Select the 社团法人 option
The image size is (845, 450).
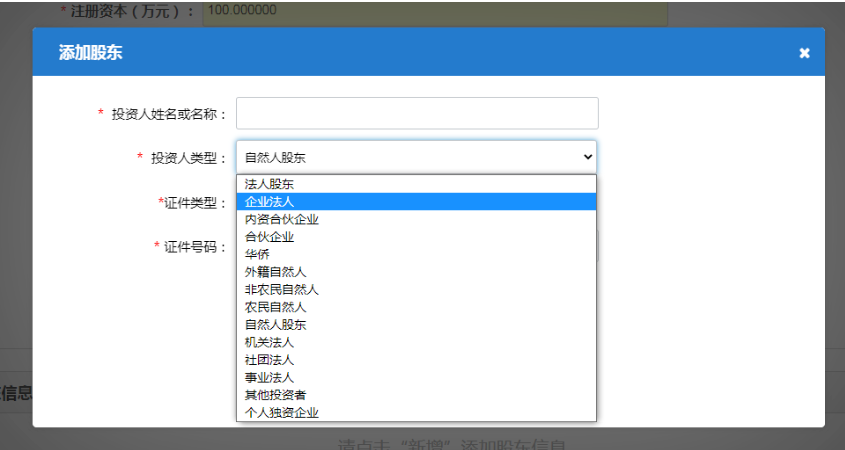269,359
